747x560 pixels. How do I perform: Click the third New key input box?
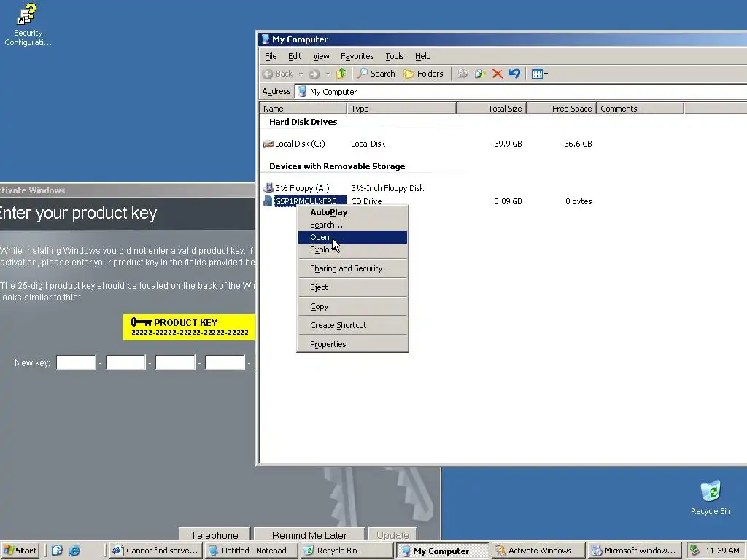[x=175, y=363]
